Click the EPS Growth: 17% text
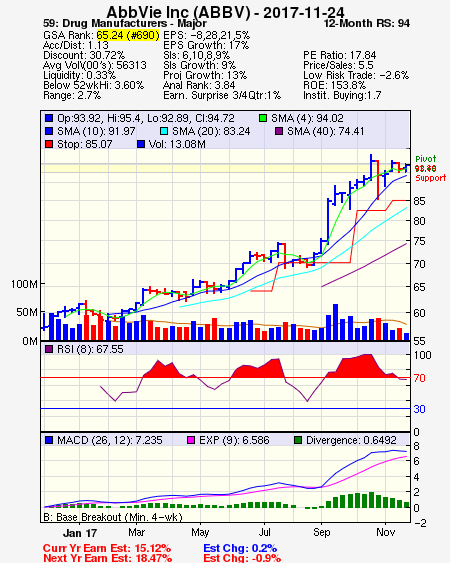Viewport: 450px width, 563px height. (x=206, y=45)
